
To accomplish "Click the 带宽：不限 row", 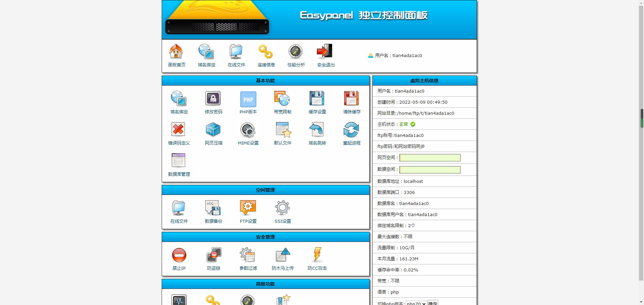I will click(x=425, y=281).
